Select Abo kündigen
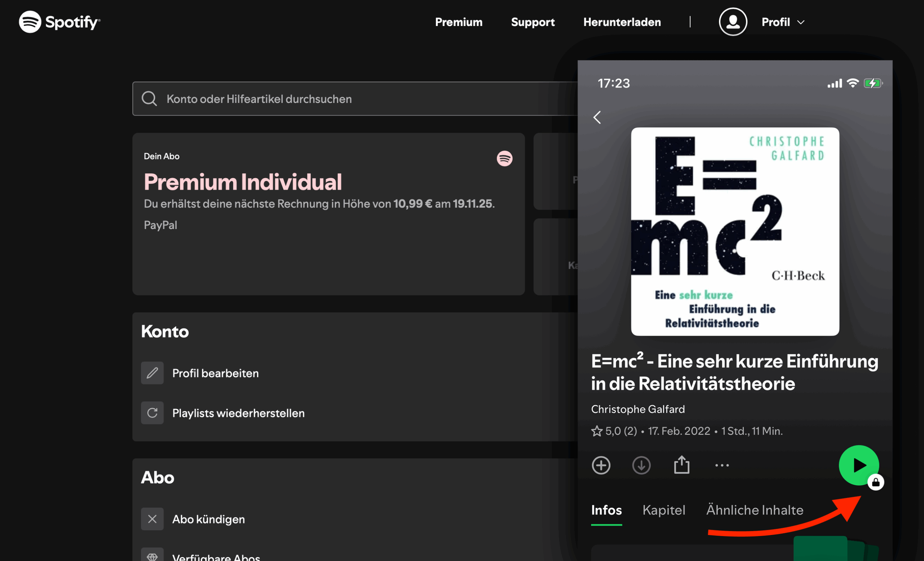 (209, 519)
